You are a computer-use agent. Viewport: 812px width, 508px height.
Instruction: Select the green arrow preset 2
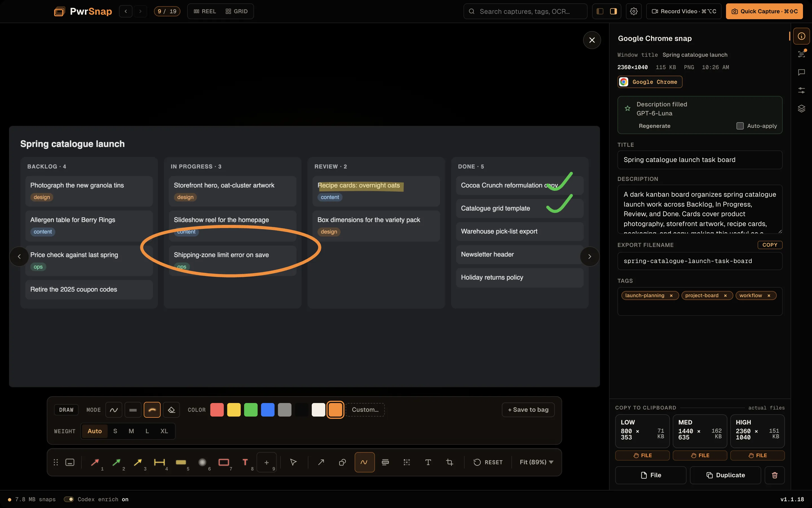coord(117,462)
